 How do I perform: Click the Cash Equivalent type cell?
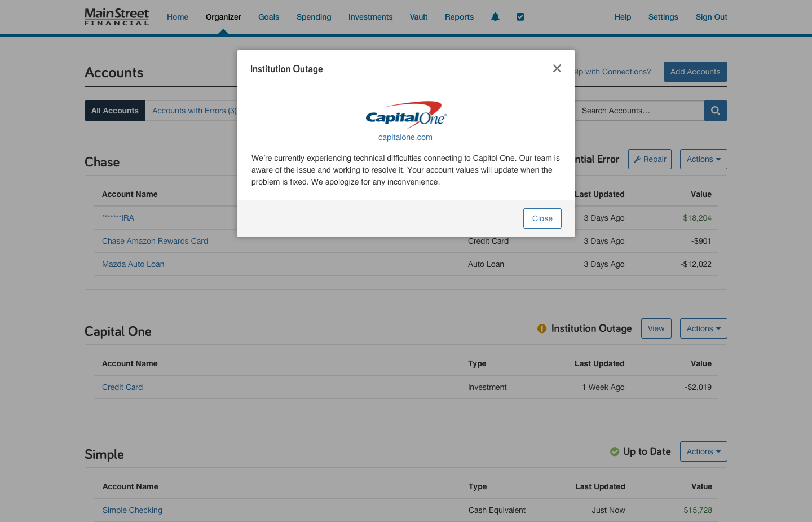point(497,510)
